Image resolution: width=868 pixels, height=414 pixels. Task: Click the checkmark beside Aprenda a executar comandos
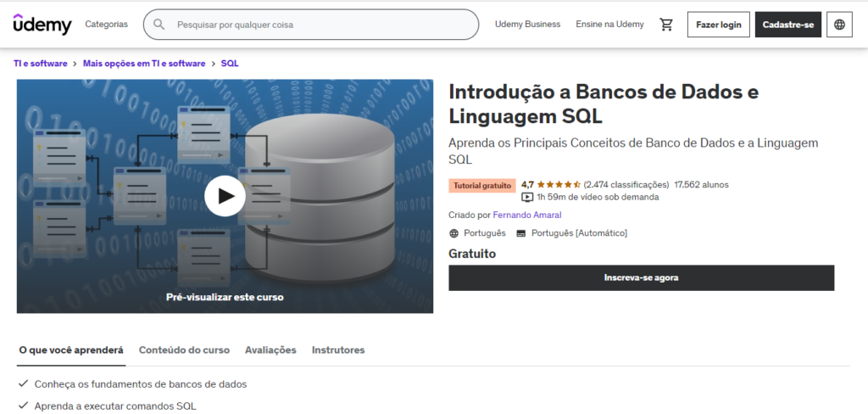pyautogui.click(x=23, y=406)
